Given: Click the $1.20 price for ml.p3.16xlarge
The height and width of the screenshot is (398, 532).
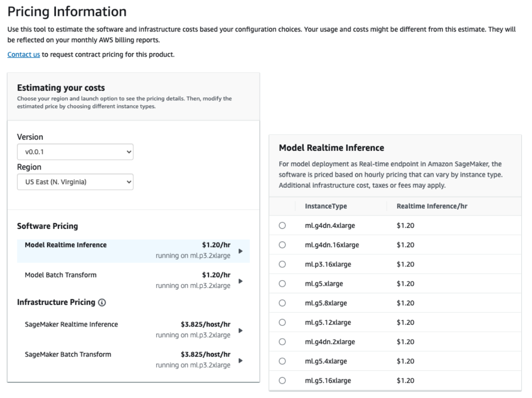Looking at the screenshot, I should (405, 264).
